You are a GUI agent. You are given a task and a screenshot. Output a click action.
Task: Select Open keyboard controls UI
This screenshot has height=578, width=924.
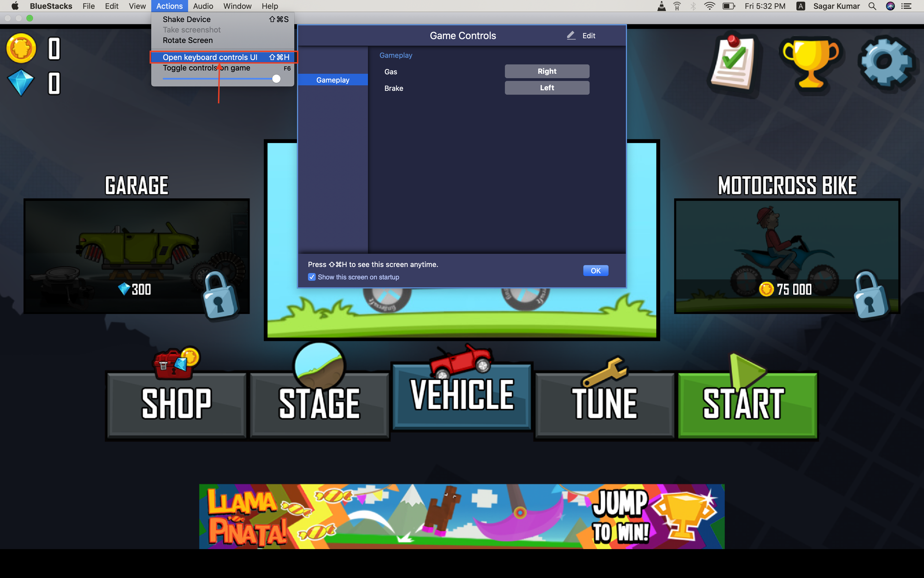222,57
